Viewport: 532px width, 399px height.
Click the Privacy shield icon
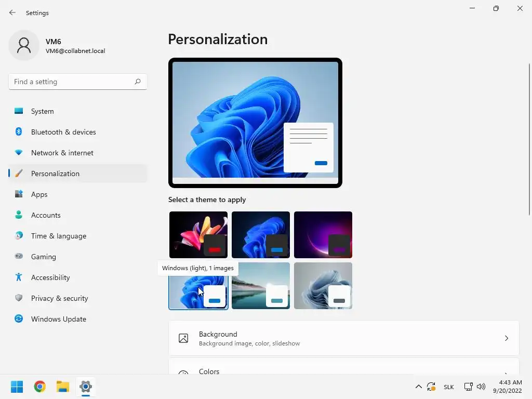pyautogui.click(x=19, y=298)
